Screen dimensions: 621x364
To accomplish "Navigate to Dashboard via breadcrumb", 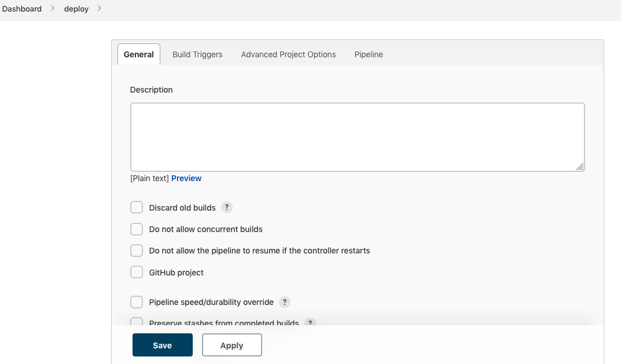I will (x=22, y=9).
